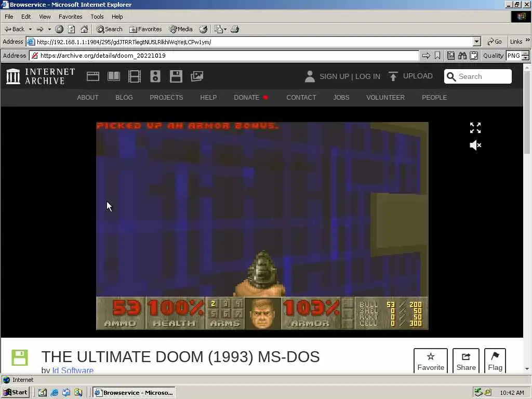The width and height of the screenshot is (532, 399).
Task: Click the Browservice go arrow icon
Action: pyautogui.click(x=426, y=56)
